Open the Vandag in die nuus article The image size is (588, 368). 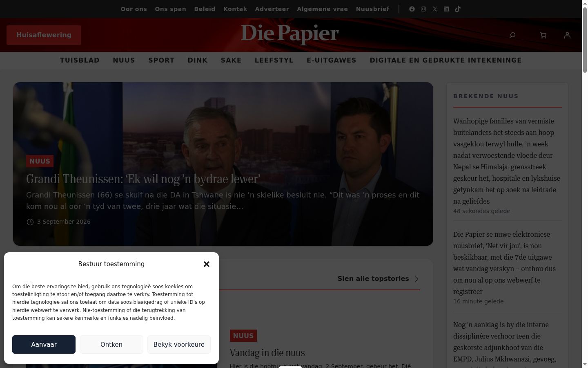click(267, 353)
